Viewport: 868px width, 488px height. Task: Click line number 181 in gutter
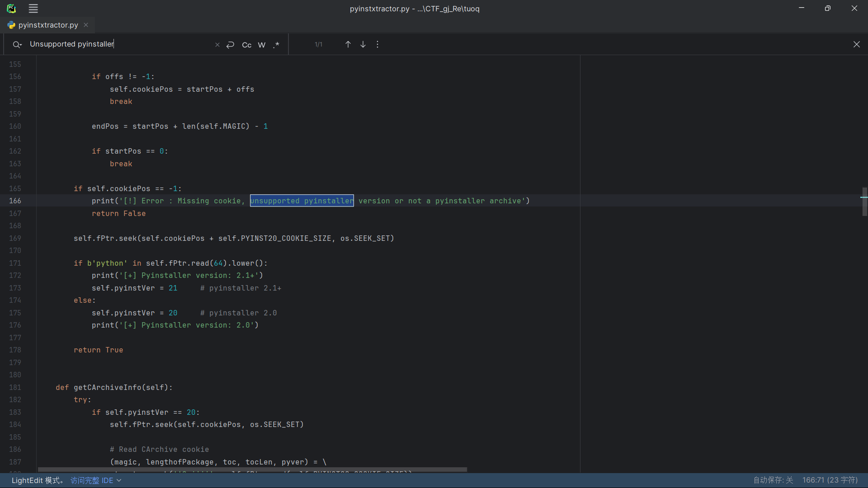pos(15,387)
